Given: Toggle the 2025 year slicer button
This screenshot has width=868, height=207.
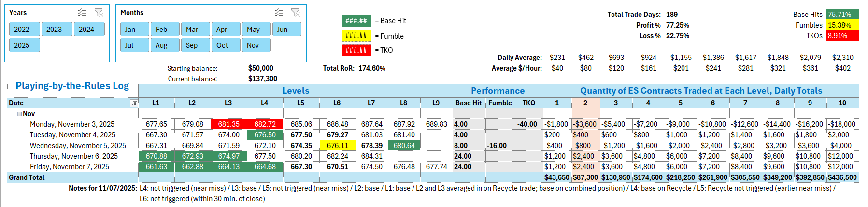Looking at the screenshot, I should click(24, 45).
